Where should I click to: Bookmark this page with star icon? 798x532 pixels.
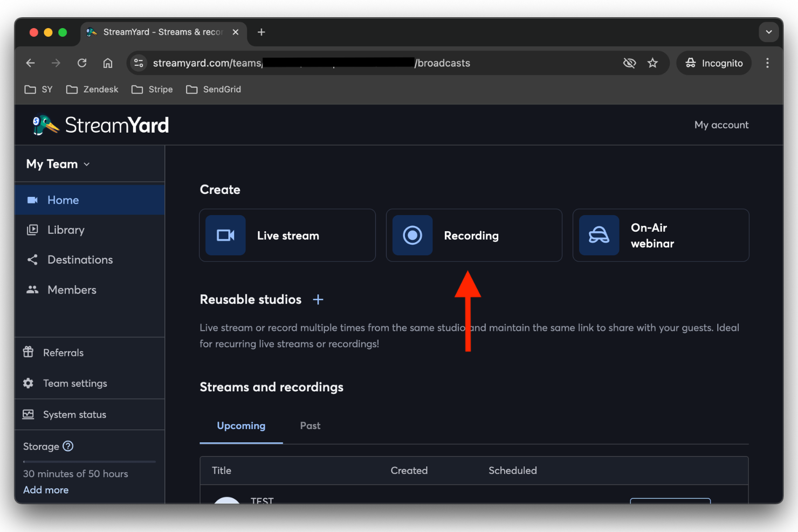pyautogui.click(x=653, y=63)
